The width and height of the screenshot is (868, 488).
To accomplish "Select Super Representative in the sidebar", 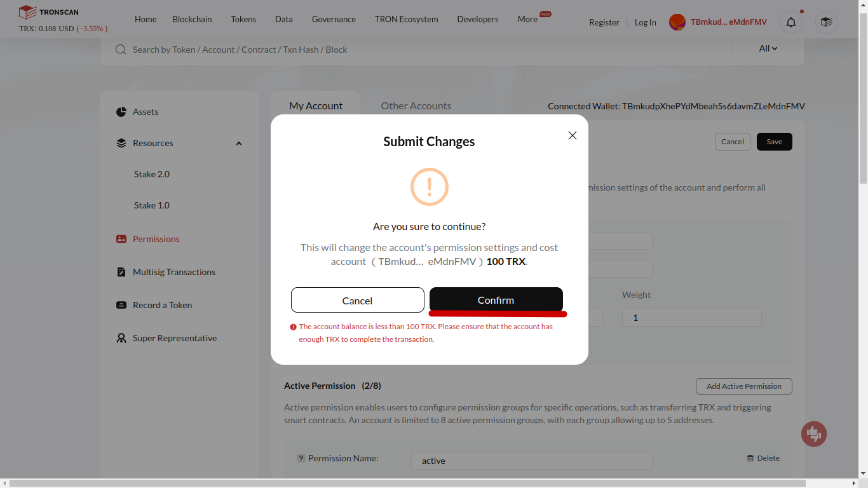I will click(x=175, y=338).
